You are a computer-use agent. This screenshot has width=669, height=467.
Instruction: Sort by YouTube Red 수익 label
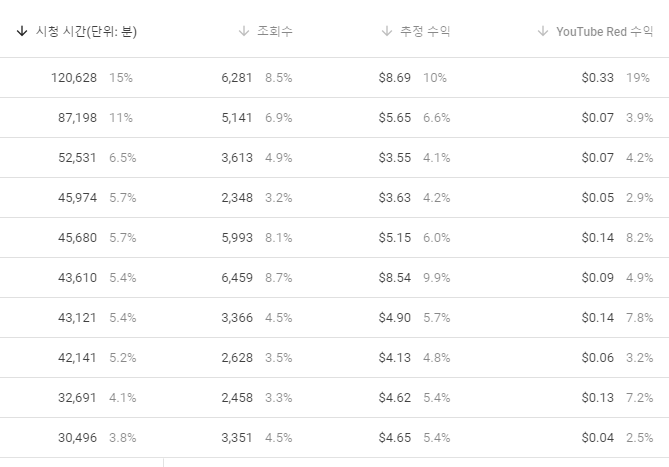pos(605,32)
